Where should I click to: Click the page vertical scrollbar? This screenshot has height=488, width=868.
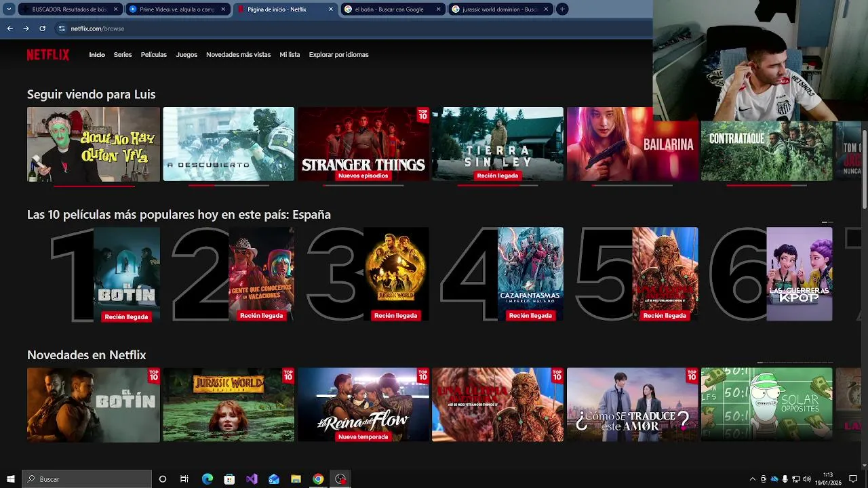865,169
